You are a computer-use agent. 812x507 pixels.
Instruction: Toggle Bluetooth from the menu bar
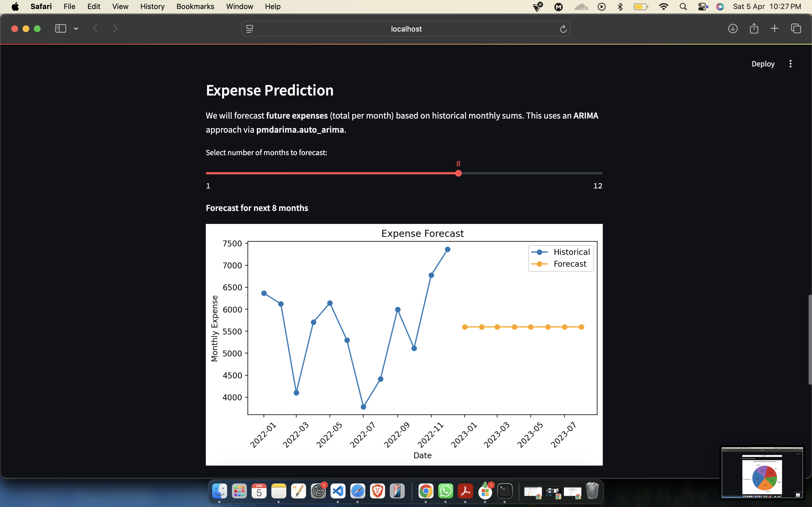pyautogui.click(x=620, y=7)
